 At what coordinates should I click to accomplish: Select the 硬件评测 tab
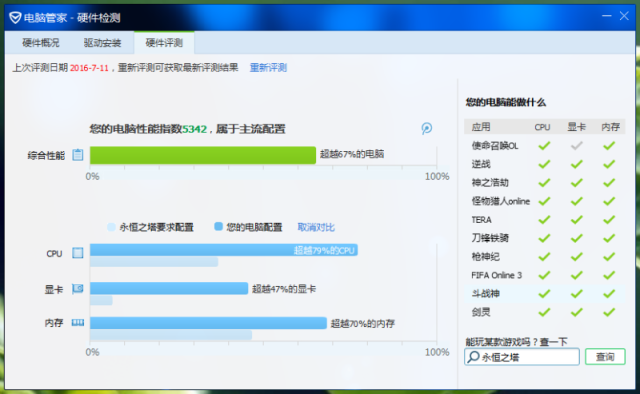pyautogui.click(x=164, y=43)
